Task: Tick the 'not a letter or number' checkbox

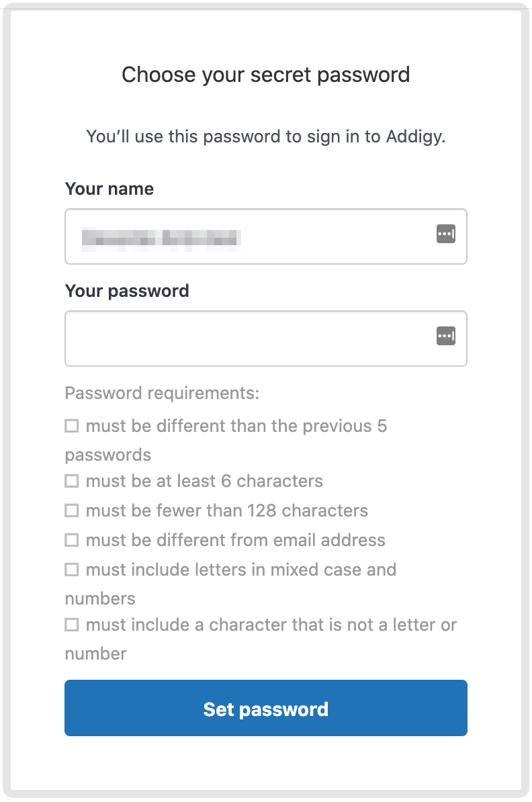Action: click(x=72, y=625)
